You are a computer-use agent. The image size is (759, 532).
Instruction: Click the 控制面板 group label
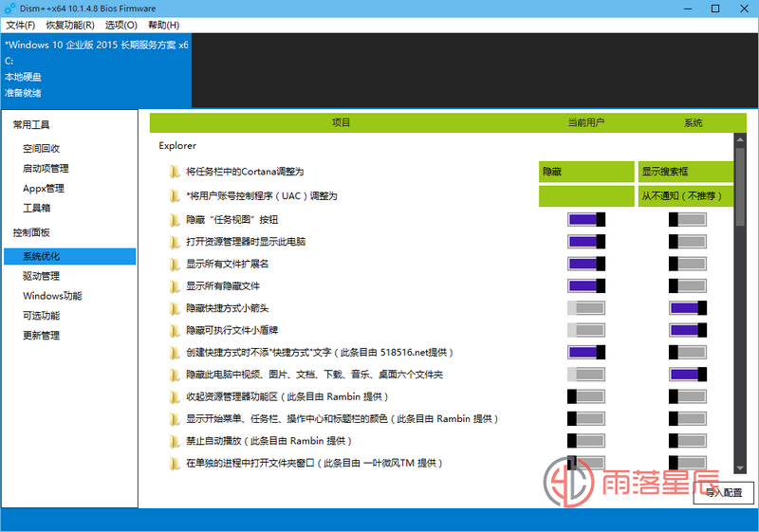coord(31,232)
